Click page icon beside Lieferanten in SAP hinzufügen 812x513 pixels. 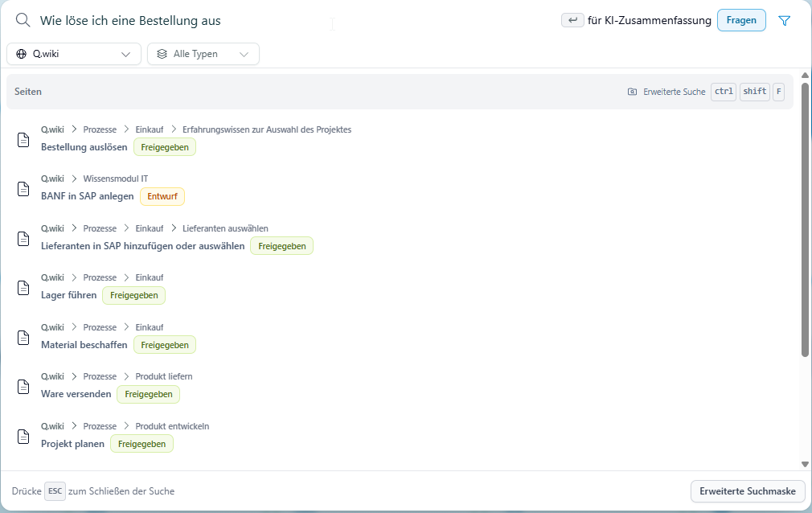(x=23, y=238)
